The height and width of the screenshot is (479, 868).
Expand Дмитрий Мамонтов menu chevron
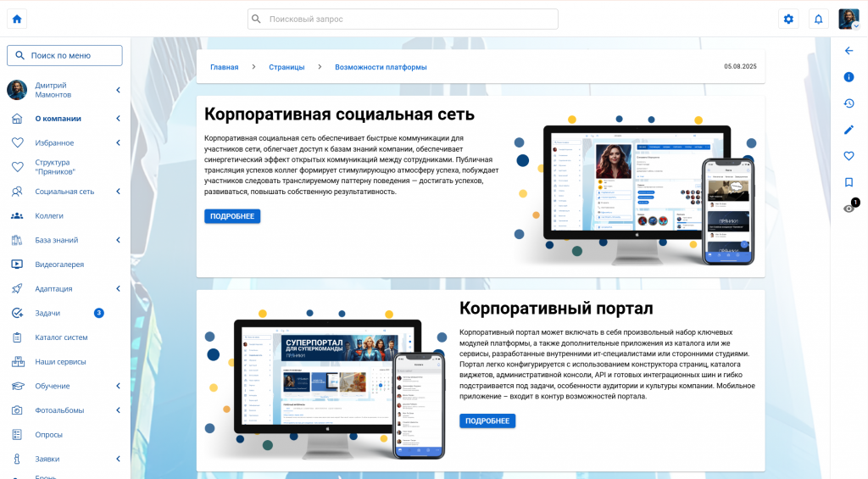coord(118,90)
